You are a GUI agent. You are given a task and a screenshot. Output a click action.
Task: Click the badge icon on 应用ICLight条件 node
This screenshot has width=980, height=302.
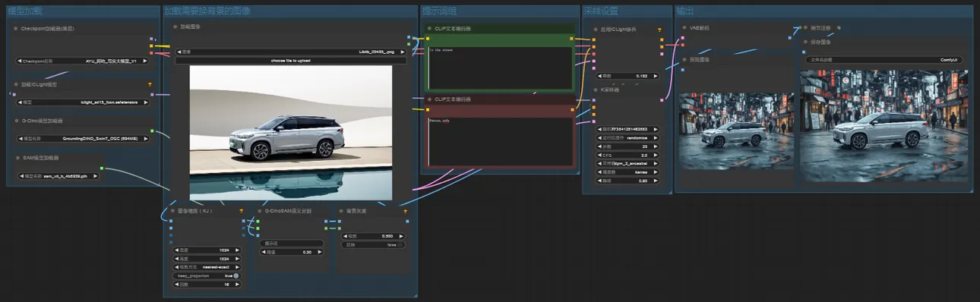pyautogui.click(x=659, y=30)
